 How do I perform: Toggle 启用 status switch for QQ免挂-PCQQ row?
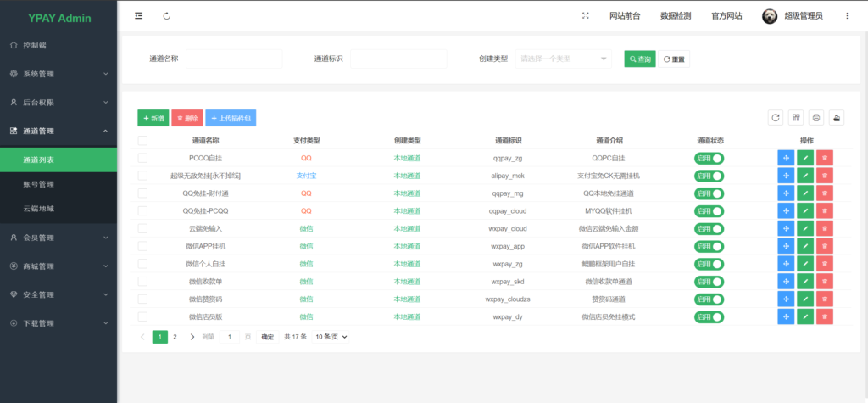tap(709, 210)
